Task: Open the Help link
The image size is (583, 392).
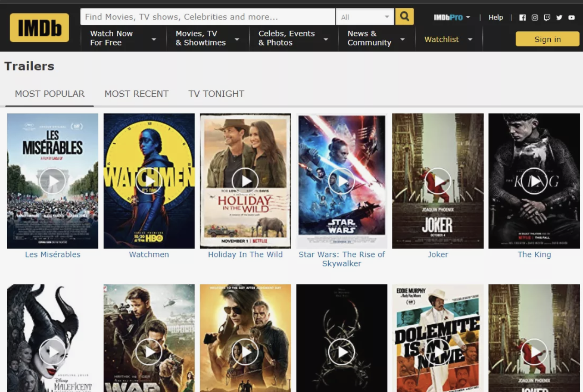Action: click(496, 17)
